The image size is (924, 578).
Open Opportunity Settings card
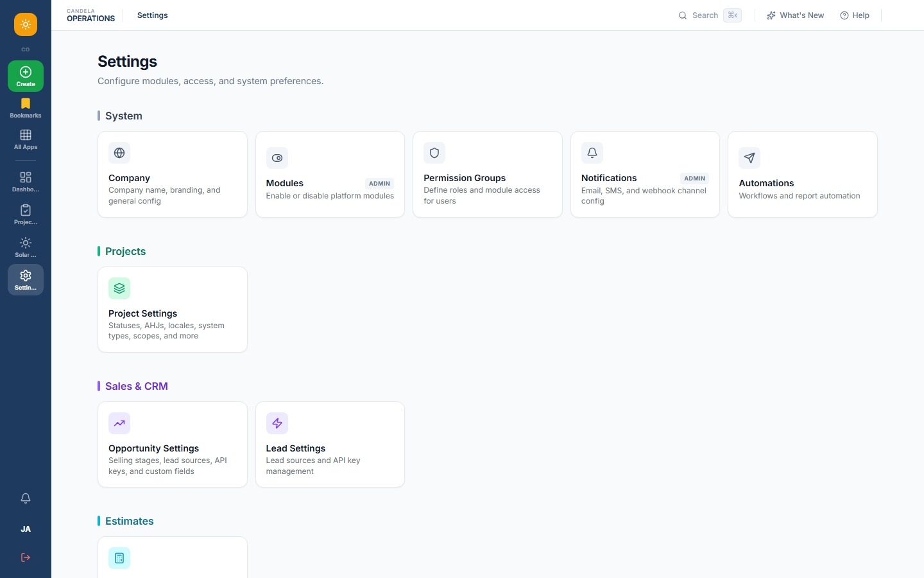(173, 444)
